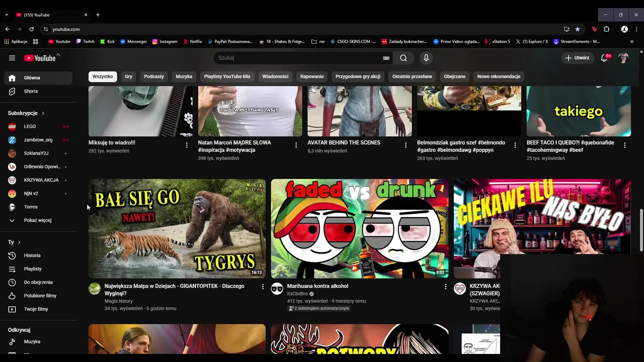Open the LEGO subscription channel
644x362 pixels.
[38, 126]
